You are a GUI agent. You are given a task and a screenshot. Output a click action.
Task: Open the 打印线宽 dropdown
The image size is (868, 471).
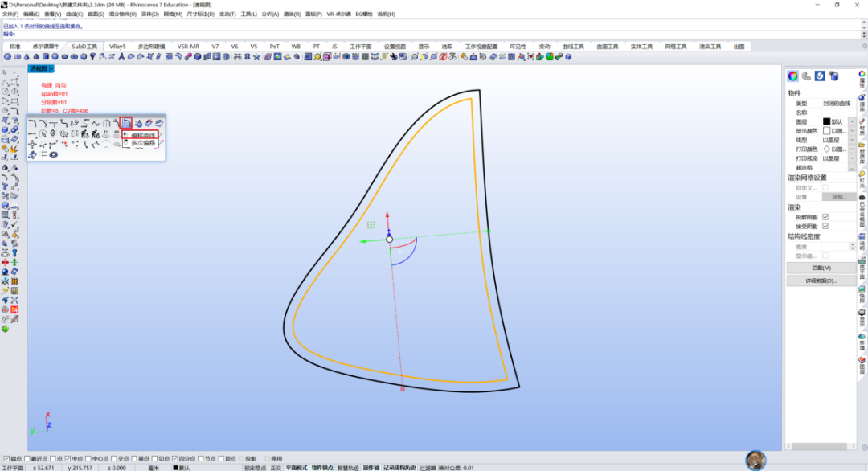852,158
